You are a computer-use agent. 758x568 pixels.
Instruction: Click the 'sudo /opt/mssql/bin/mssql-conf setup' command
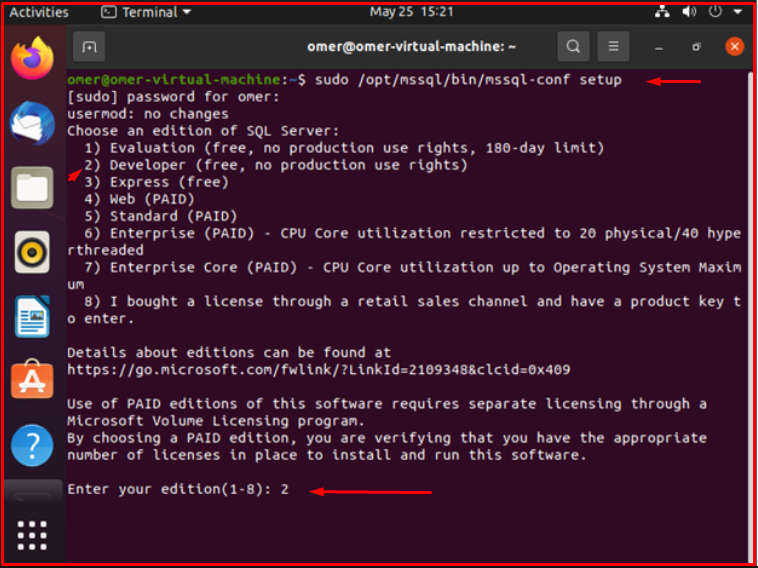[468, 80]
